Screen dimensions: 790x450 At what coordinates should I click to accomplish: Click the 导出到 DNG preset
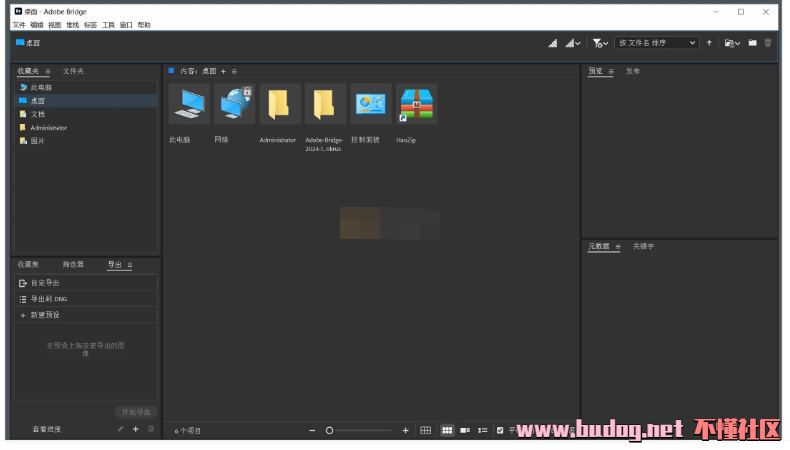tap(86, 299)
